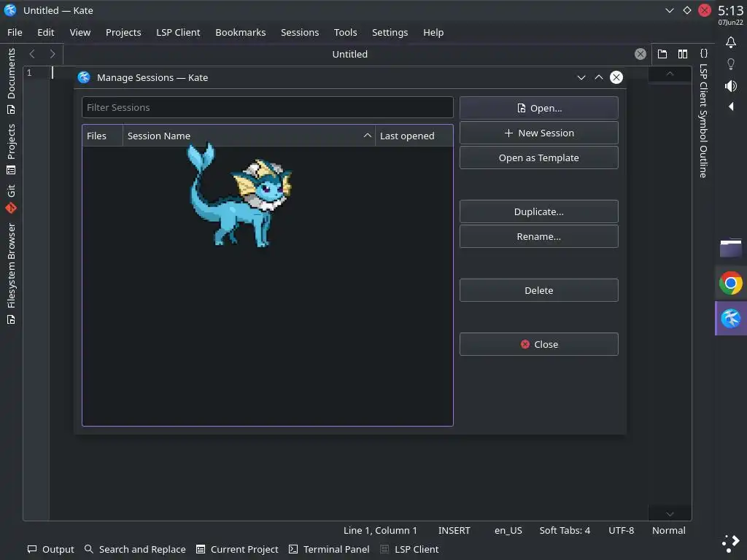Sort by the Files column header
This screenshot has width=747, height=560.
coord(102,136)
